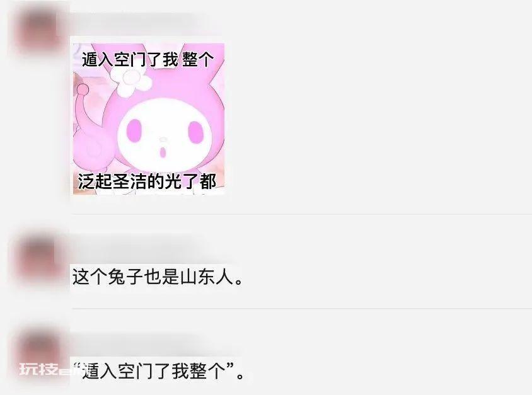Click the rabbit's right pink eye

point(195,131)
